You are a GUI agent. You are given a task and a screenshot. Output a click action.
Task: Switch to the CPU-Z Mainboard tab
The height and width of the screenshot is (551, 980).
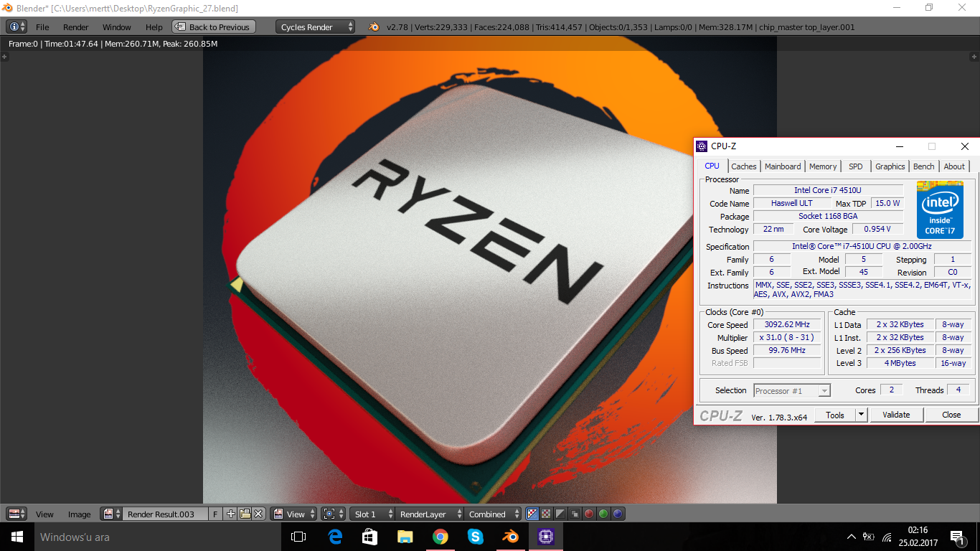click(x=783, y=166)
